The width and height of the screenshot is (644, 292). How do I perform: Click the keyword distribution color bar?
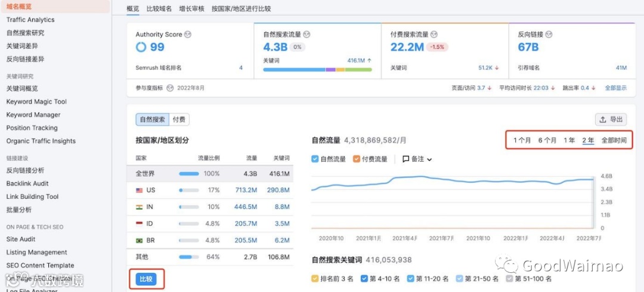[x=317, y=70]
